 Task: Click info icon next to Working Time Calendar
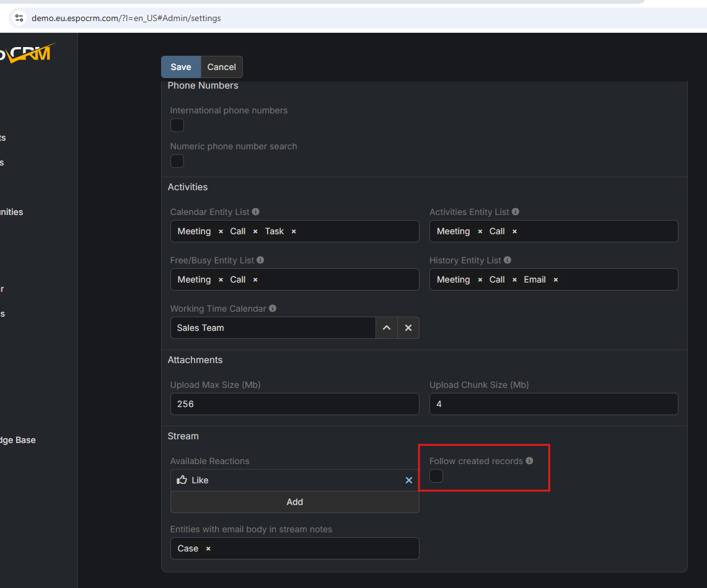tap(273, 309)
